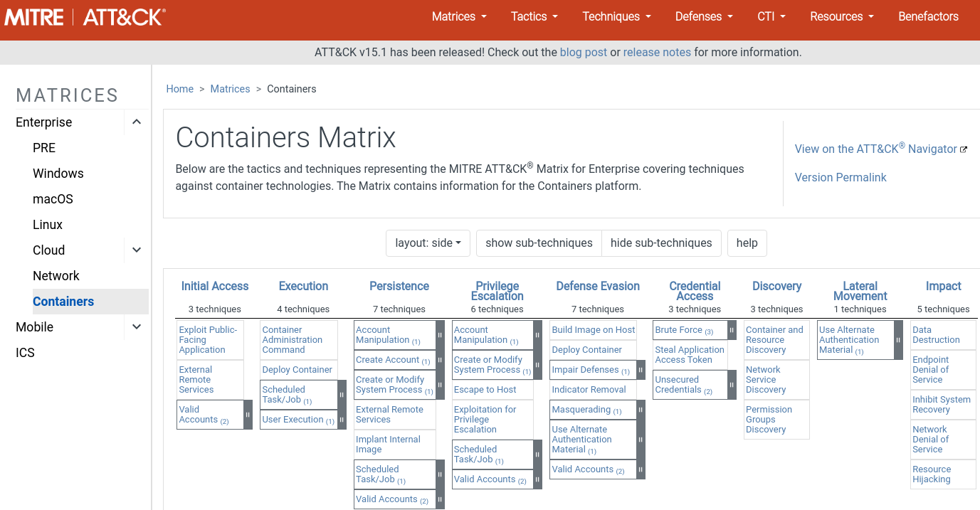Image resolution: width=980 pixels, height=510 pixels.
Task: Open the Privilege Escalation tactic heading
Action: click(x=497, y=291)
